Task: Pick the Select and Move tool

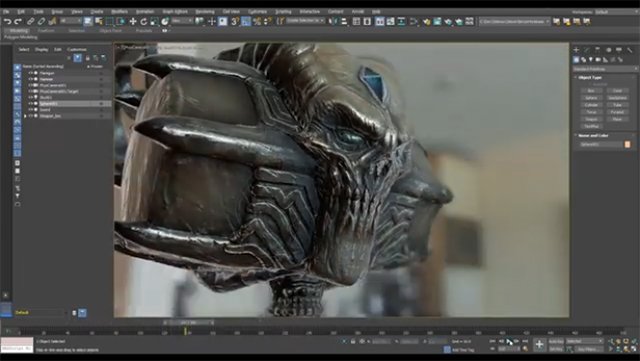Action: tap(133, 21)
